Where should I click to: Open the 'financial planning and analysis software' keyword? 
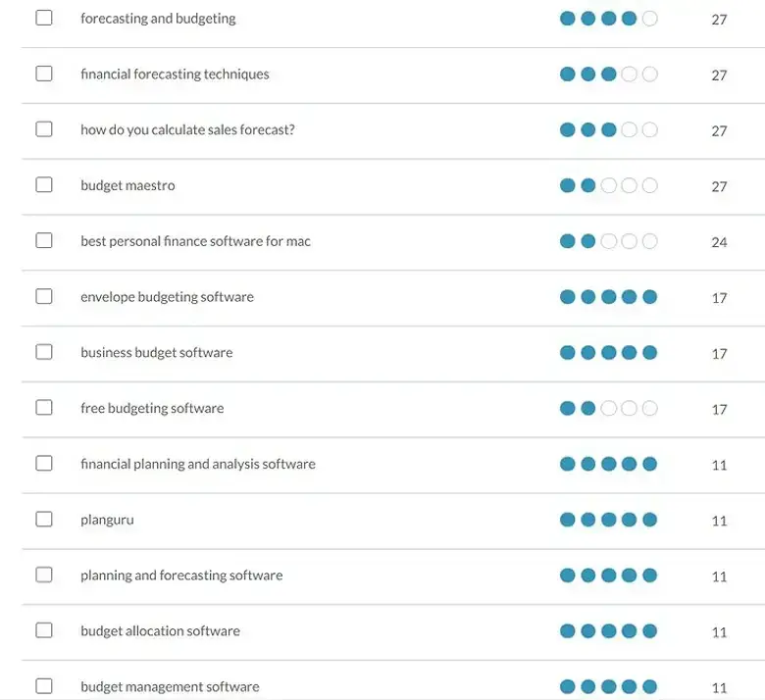pyautogui.click(x=197, y=464)
